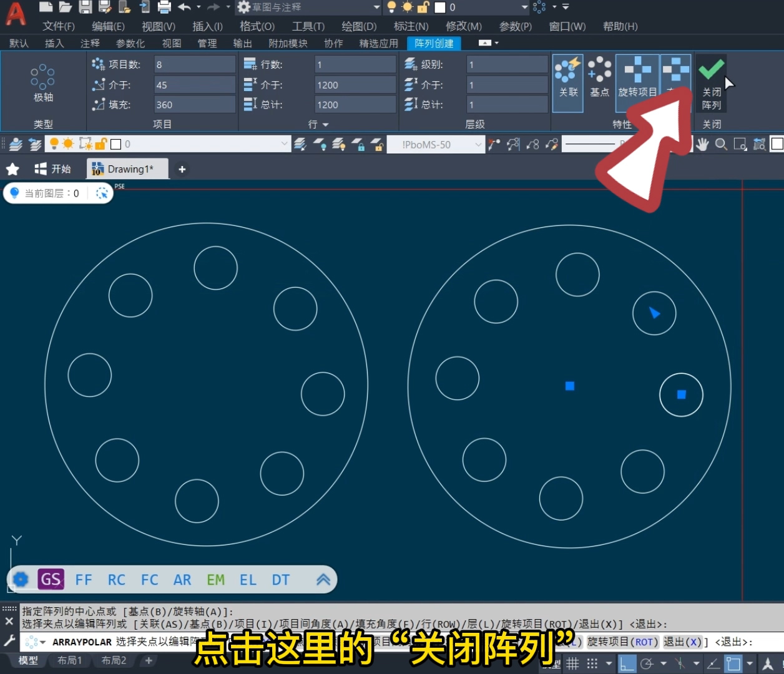This screenshot has height=674, width=784.
Task: Open the !PboMS-50 linetype dropdown
Action: (436, 144)
